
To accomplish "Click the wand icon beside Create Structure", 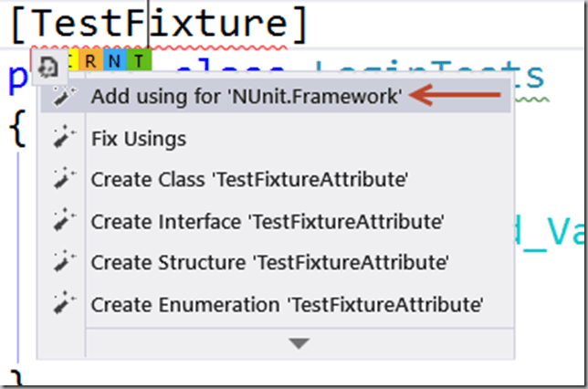I will (62, 261).
